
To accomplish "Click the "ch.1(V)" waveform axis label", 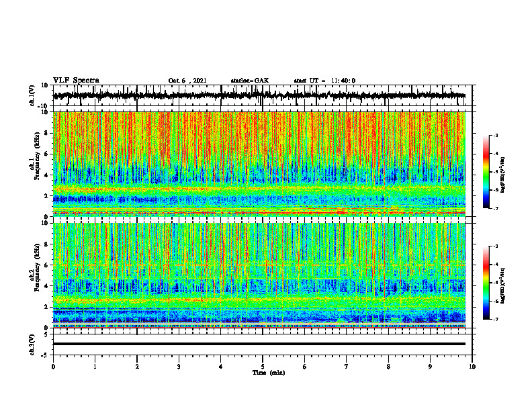I will (32, 95).
